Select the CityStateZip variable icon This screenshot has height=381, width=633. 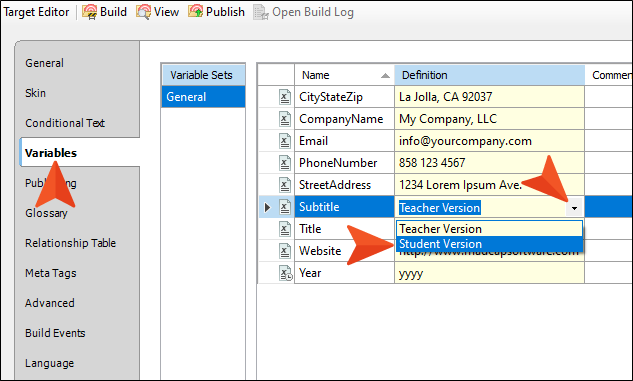285,97
